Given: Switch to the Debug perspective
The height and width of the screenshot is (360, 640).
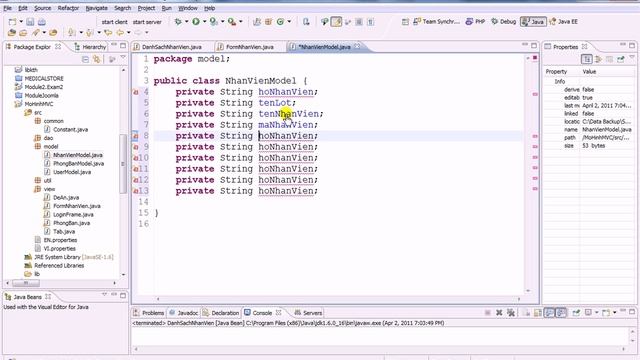Looking at the screenshot, I should [504, 22].
